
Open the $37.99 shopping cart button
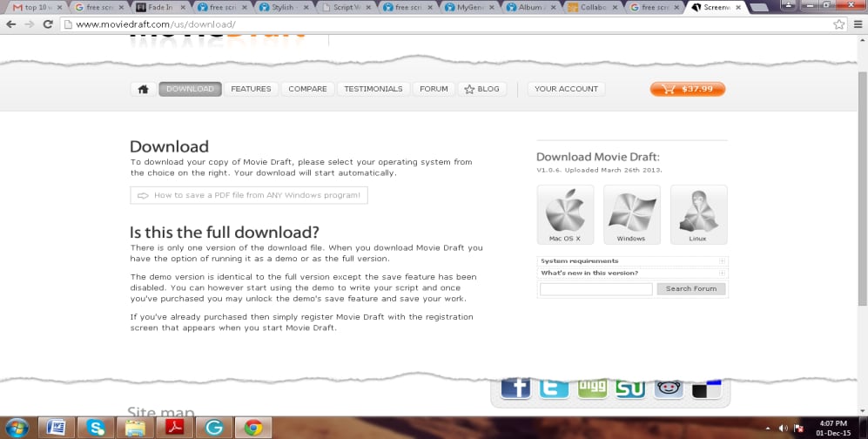(688, 89)
